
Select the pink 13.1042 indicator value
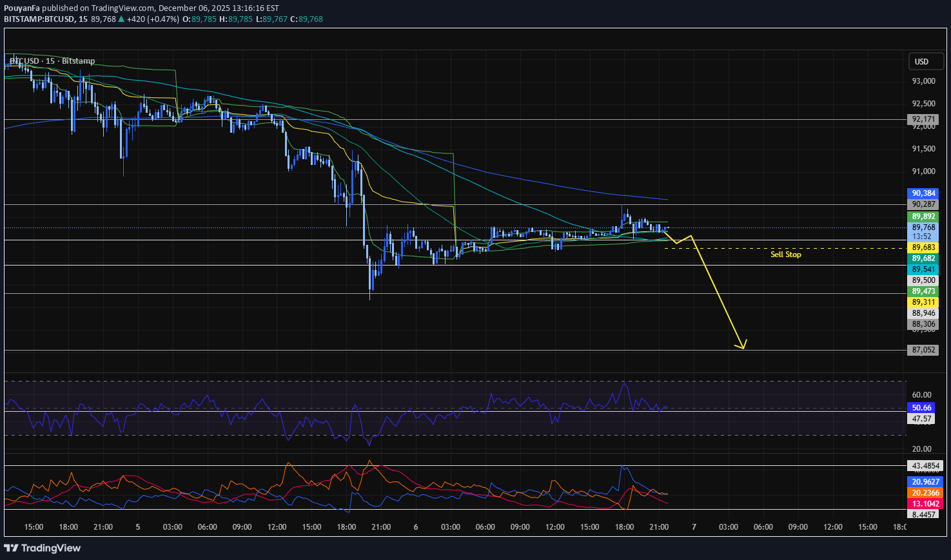(x=925, y=504)
